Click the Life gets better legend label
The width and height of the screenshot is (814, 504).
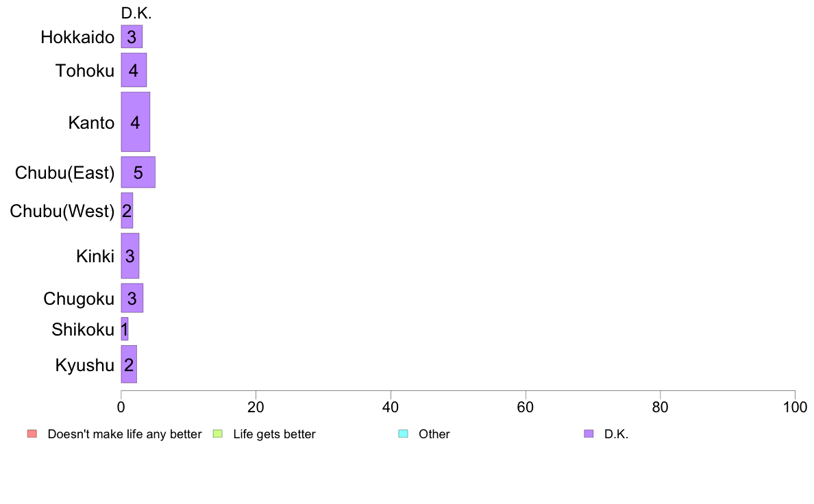274,434
